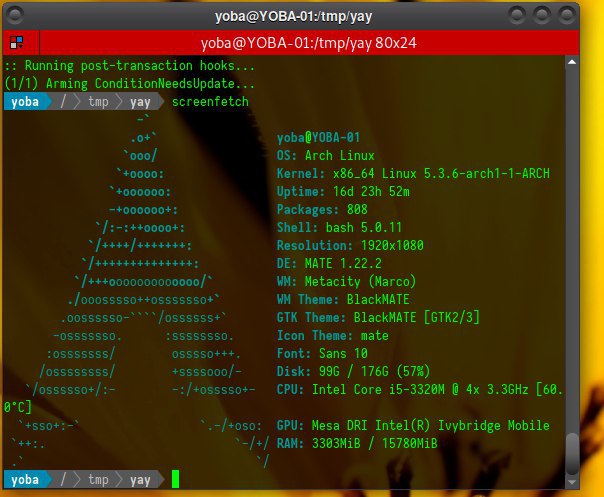Click the scrollbar down arrow
This screenshot has width=604, height=497.
tap(572, 482)
